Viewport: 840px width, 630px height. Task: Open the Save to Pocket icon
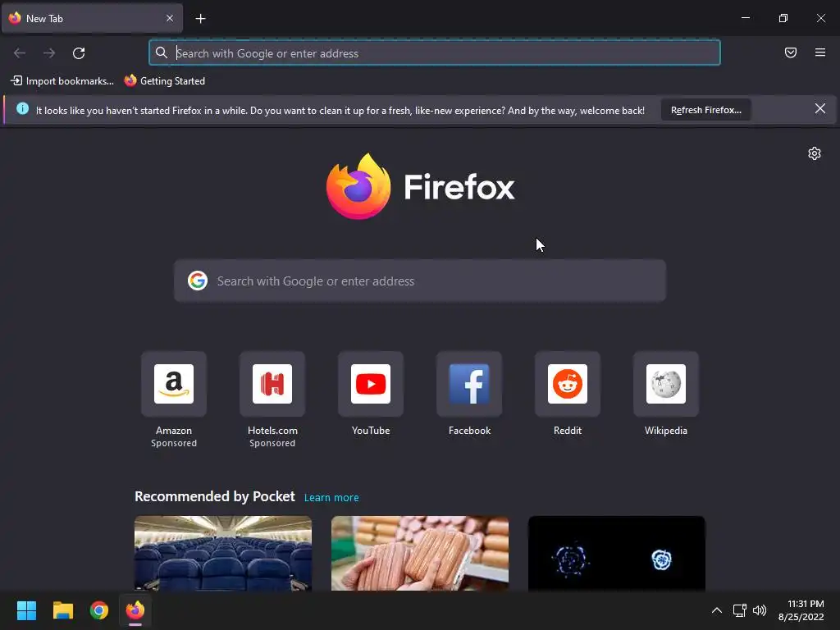791,52
